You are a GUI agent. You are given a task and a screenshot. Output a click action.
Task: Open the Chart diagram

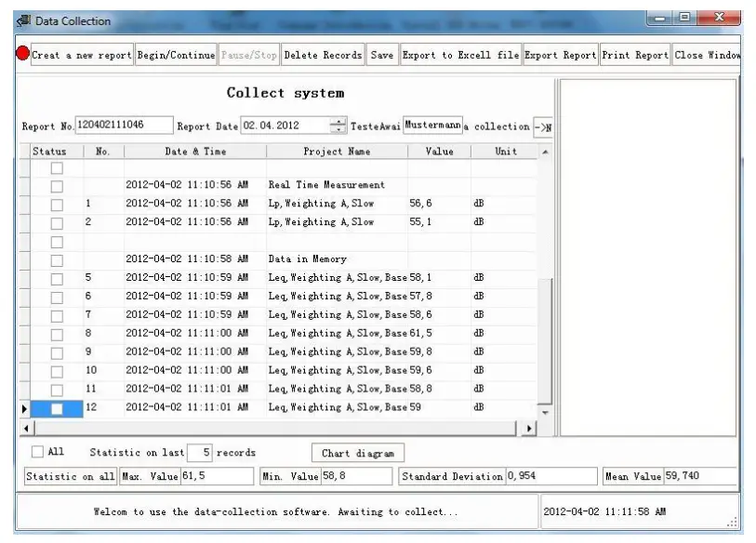358,454
